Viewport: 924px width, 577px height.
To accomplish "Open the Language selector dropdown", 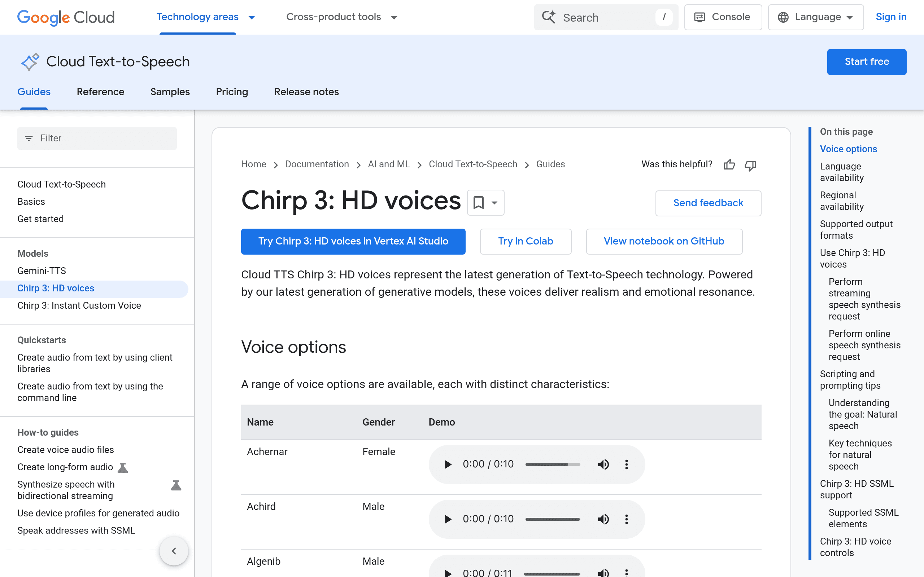I will (x=816, y=17).
